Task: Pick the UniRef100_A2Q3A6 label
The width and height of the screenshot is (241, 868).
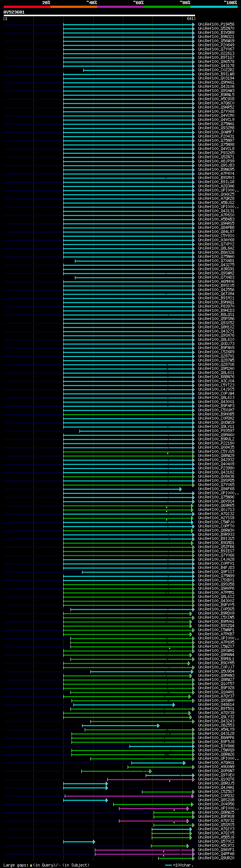Action: 216,186
